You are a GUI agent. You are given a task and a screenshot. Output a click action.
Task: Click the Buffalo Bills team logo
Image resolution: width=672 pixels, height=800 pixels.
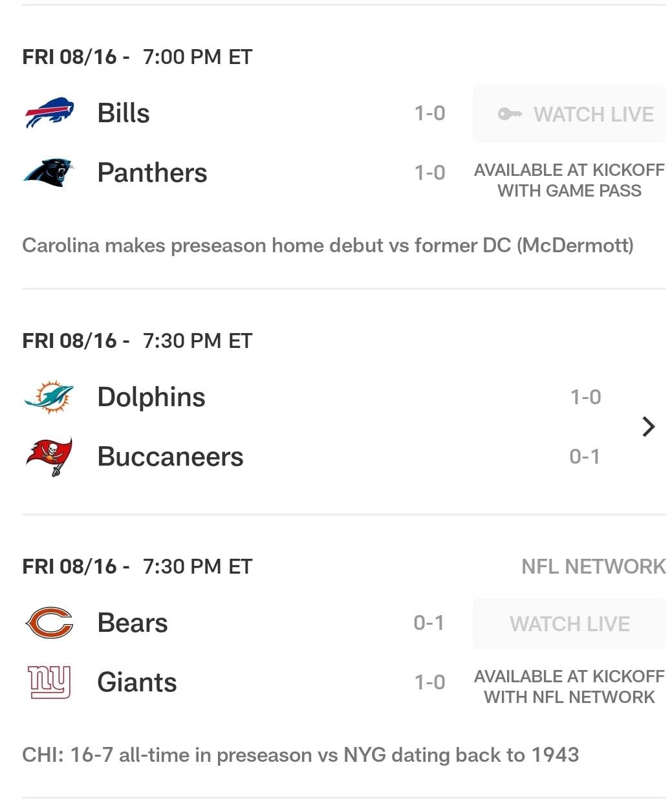coord(49,113)
